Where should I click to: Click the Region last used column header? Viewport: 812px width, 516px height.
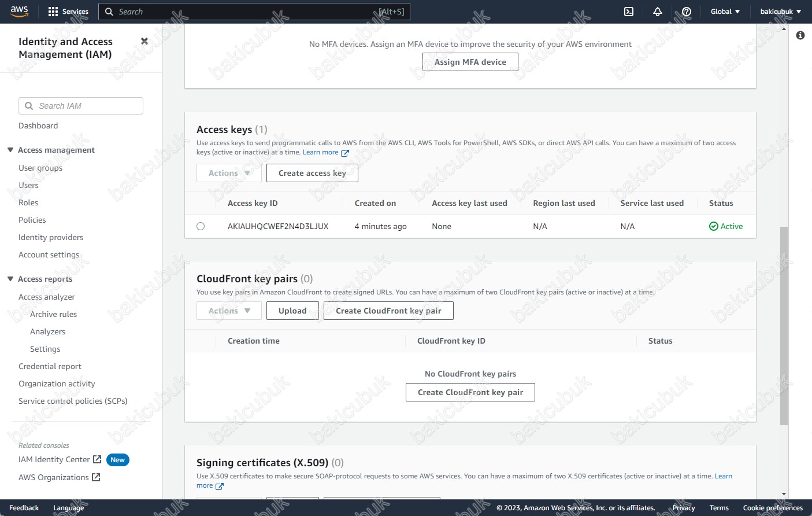click(x=564, y=203)
